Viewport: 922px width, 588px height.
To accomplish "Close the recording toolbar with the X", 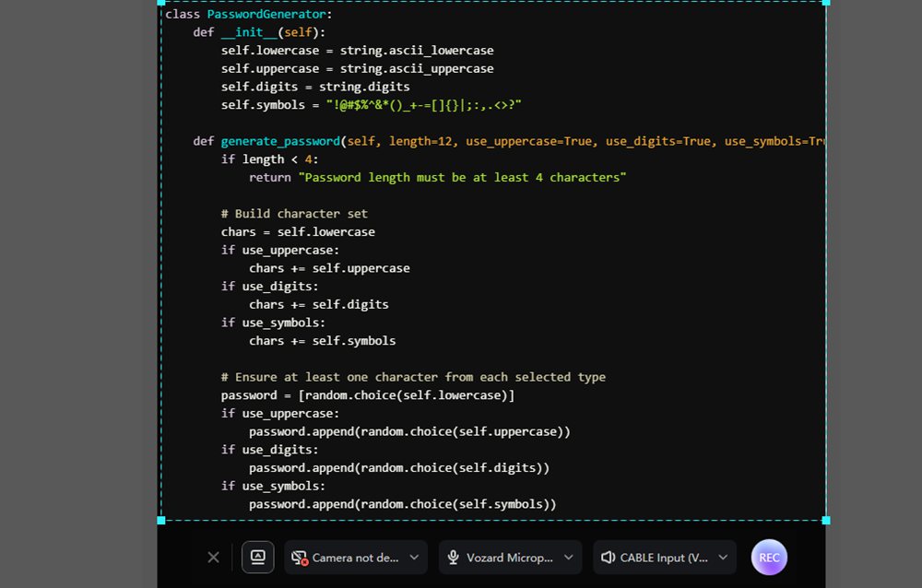I will point(213,558).
